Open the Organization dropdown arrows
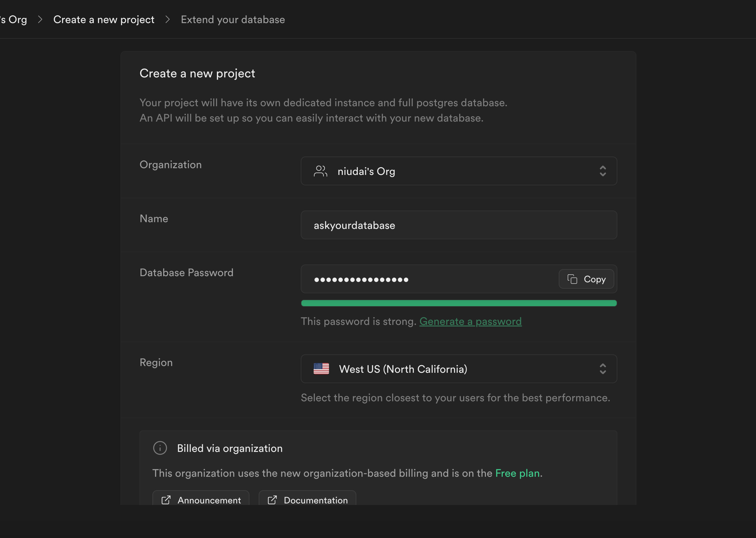 coord(602,171)
